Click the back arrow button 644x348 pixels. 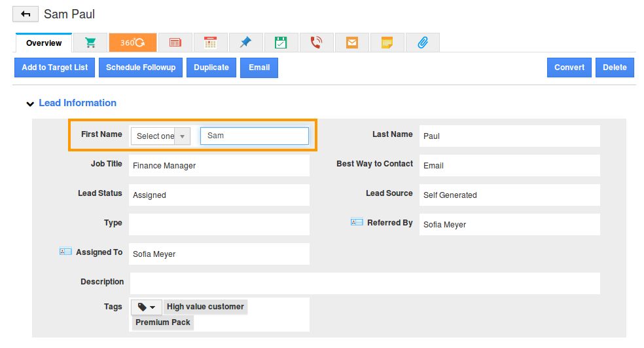click(26, 14)
